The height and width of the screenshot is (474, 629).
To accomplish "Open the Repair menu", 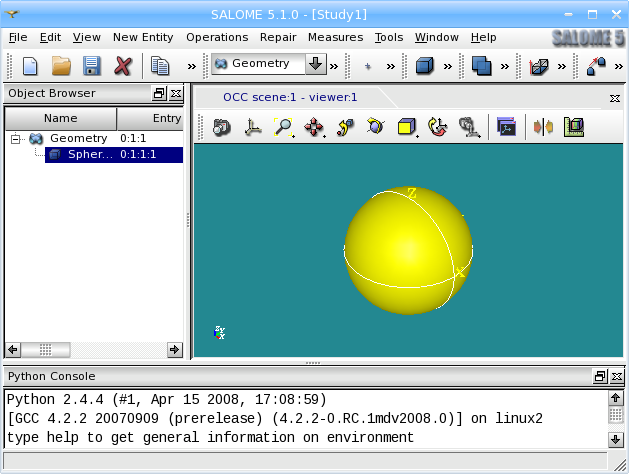I will 278,37.
